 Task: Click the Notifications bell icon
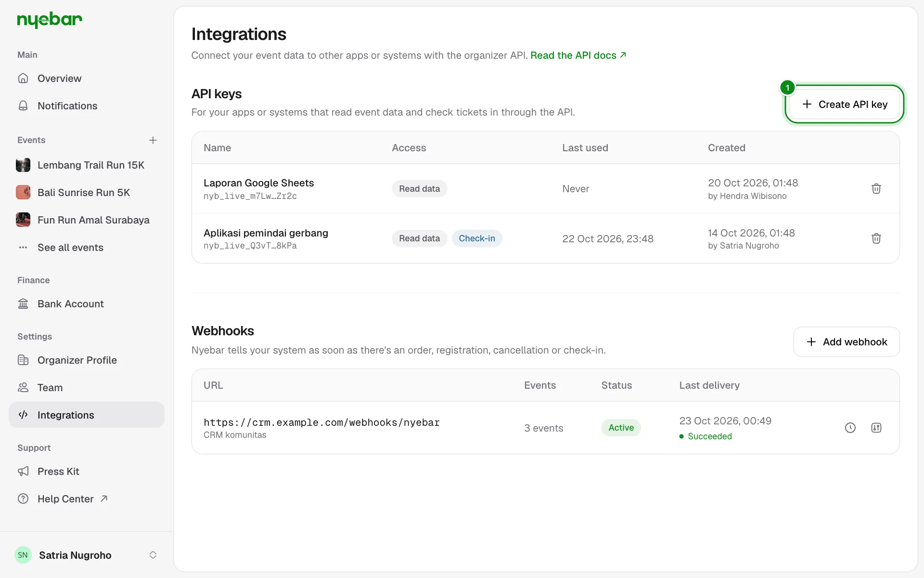tap(23, 106)
